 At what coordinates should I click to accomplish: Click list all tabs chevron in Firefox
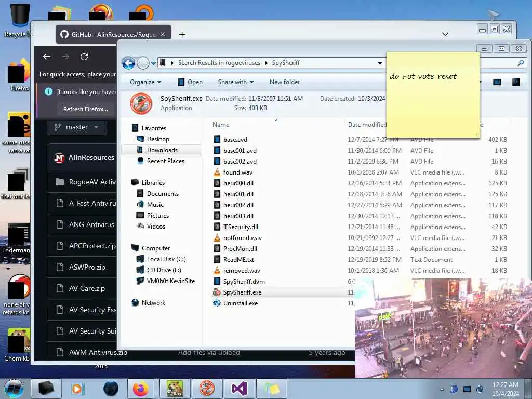click(x=445, y=34)
